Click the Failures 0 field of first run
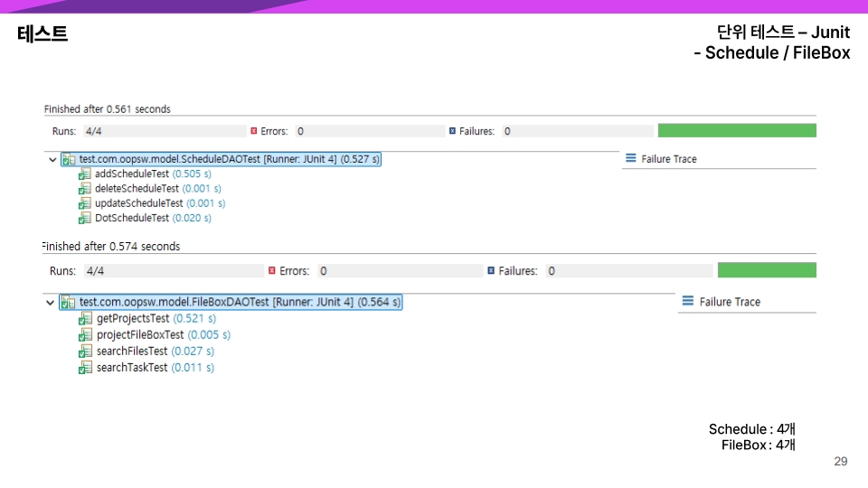This screenshot has width=868, height=488. pyautogui.click(x=578, y=131)
